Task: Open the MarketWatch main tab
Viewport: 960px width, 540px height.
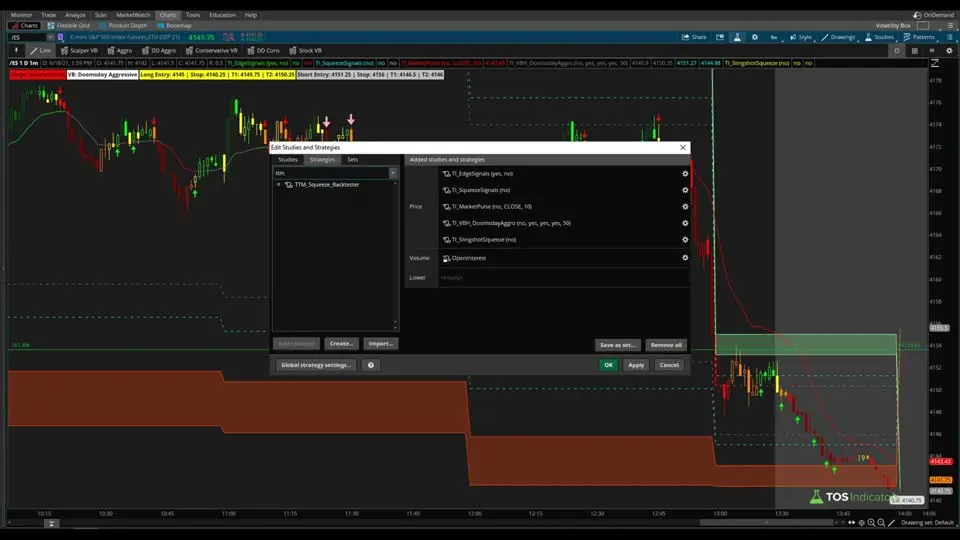Action: pos(133,15)
